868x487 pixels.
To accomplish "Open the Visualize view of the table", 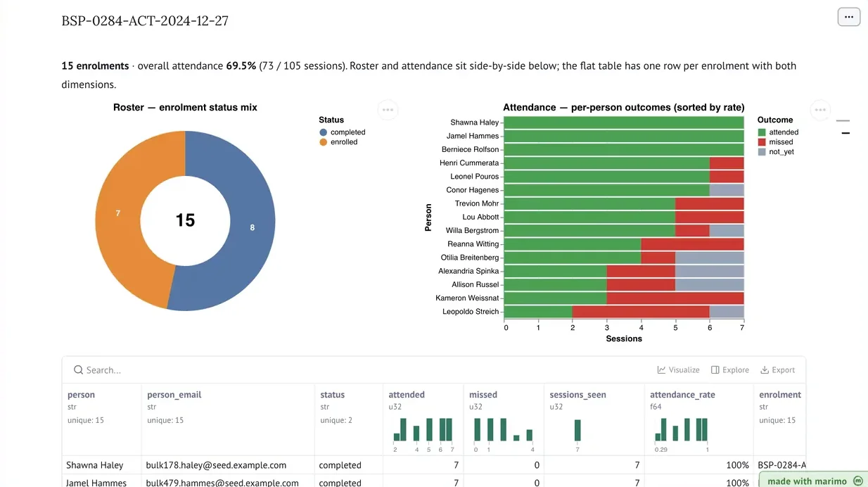I will pyautogui.click(x=678, y=370).
